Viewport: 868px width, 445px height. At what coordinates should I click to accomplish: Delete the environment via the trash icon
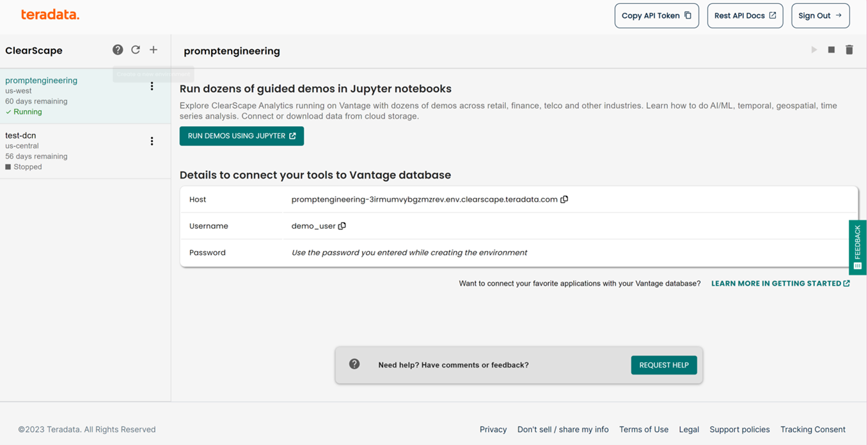pyautogui.click(x=849, y=49)
